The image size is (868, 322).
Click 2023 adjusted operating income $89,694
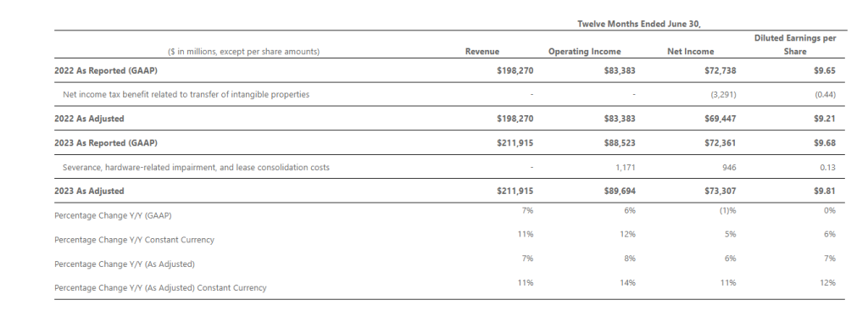pyautogui.click(x=620, y=191)
